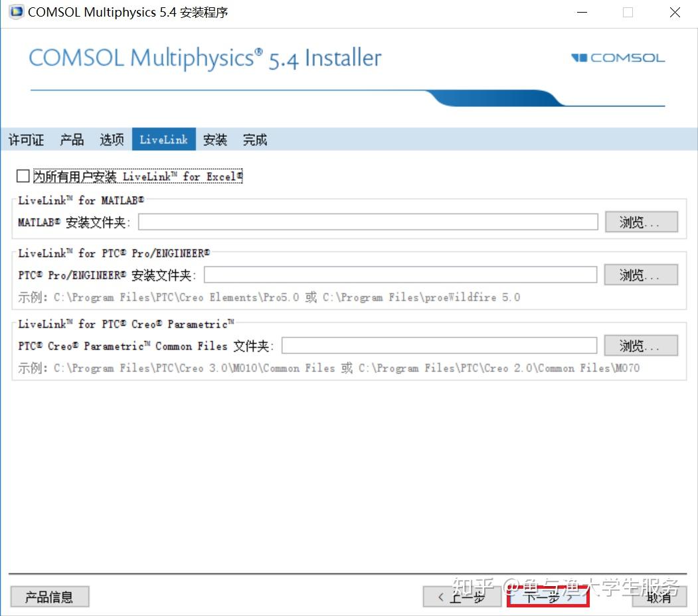Image resolution: width=698 pixels, height=616 pixels.
Task: Select the 选项 tab
Action: pyautogui.click(x=111, y=140)
